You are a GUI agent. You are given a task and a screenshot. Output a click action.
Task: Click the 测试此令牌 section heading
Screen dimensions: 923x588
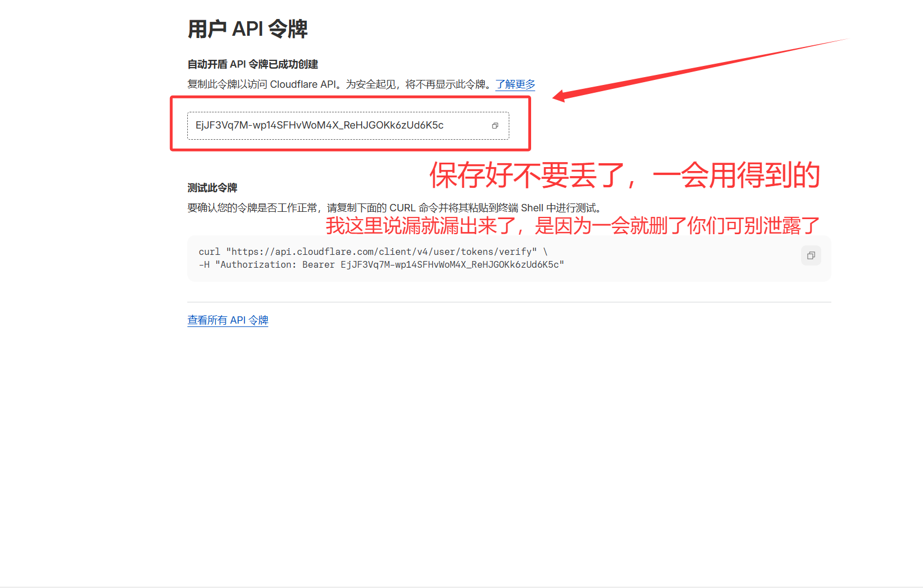[x=212, y=188]
